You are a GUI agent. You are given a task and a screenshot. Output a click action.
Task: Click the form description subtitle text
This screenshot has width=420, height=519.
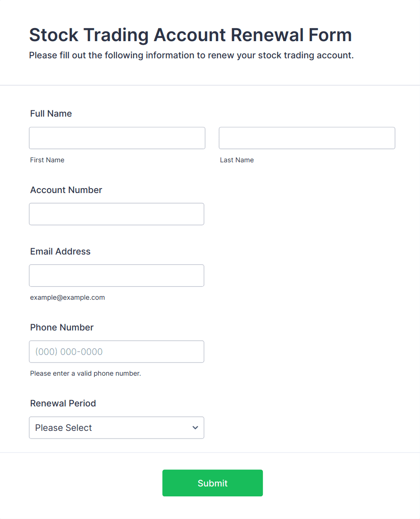(191, 56)
